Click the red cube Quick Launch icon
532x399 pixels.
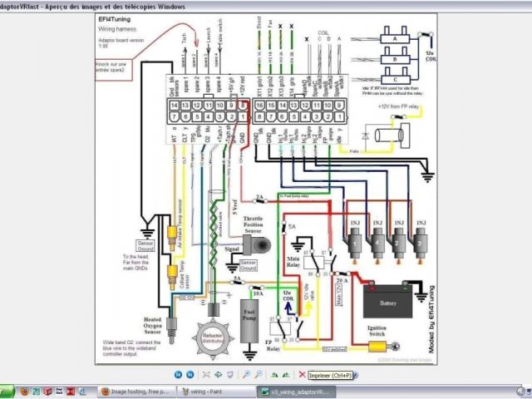[x=47, y=391]
